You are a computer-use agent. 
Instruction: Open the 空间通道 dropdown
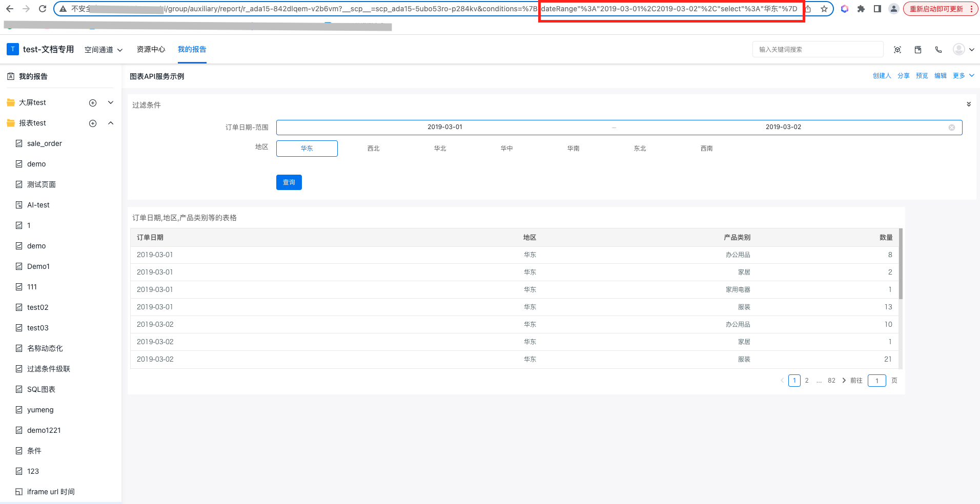pyautogui.click(x=104, y=50)
